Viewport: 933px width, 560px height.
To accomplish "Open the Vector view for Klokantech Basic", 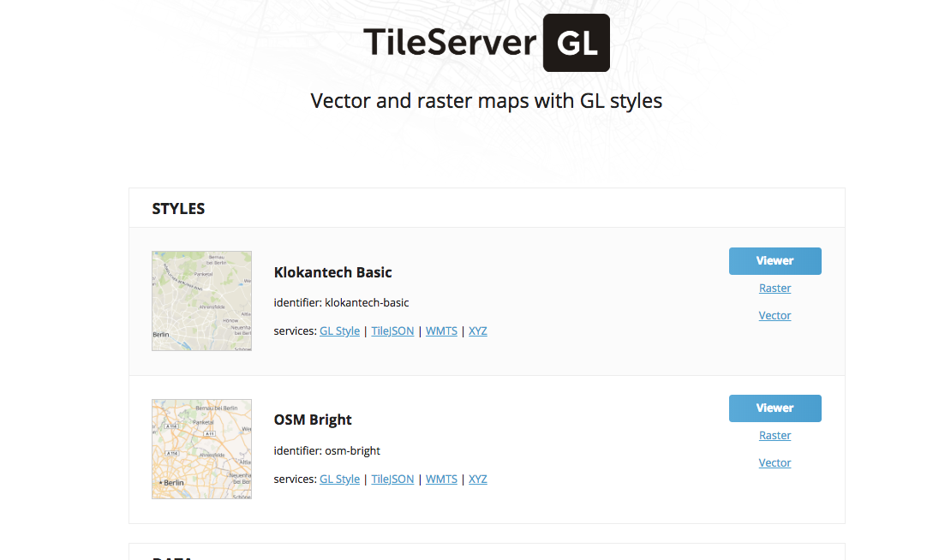I will coord(774,315).
